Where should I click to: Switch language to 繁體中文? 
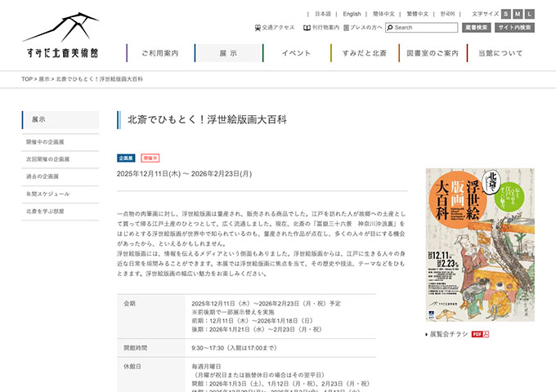coord(417,14)
